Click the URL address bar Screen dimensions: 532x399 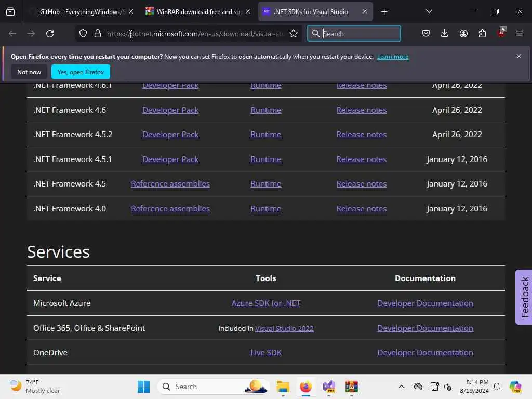point(195,34)
